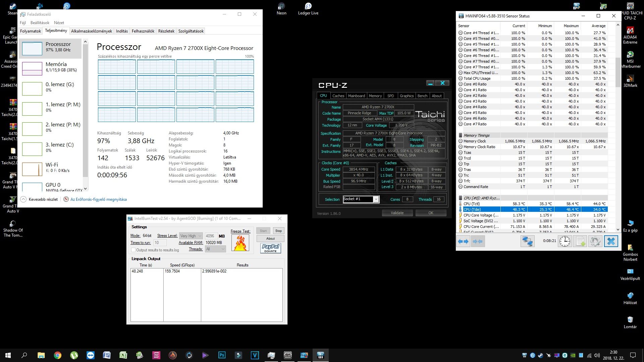The width and height of the screenshot is (644, 362).
Task: Open CPU-Z Bench tab
Action: tap(422, 96)
